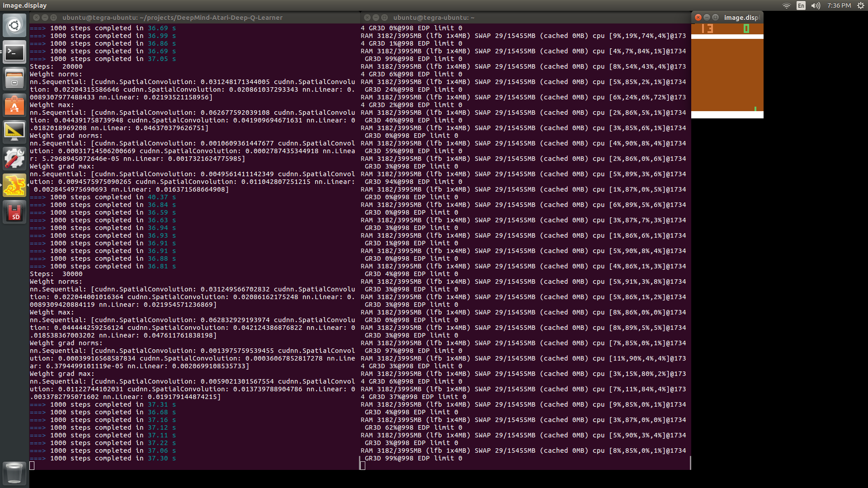Viewport: 868px width, 488px height.
Task: Open the Displays settings launcher icon
Action: pos(14,132)
